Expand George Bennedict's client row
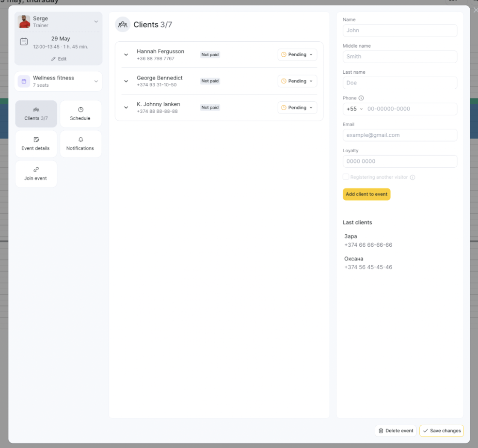The height and width of the screenshot is (448, 478). coord(126,81)
